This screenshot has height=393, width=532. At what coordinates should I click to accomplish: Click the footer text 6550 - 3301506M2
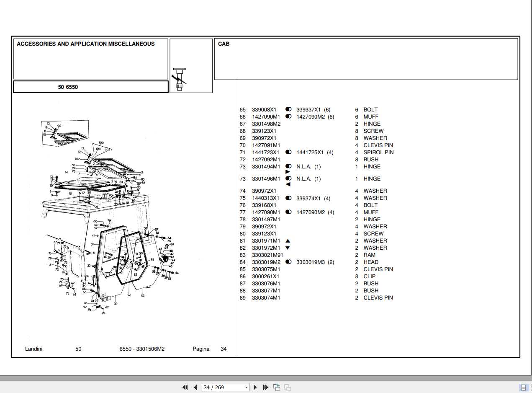(x=142, y=349)
